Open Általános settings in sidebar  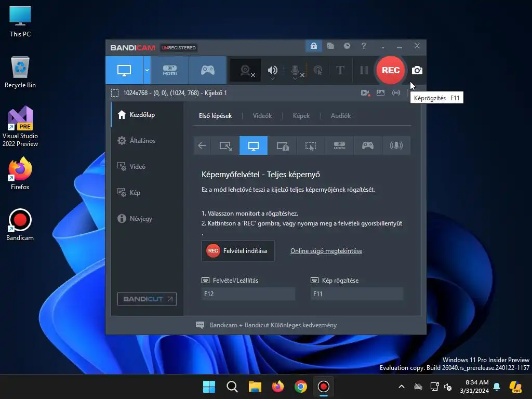(x=147, y=140)
